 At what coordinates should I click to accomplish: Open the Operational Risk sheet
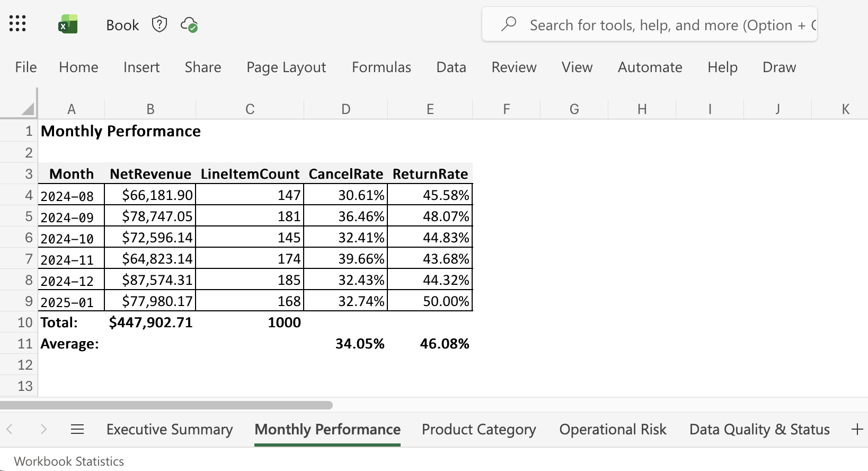coord(613,429)
